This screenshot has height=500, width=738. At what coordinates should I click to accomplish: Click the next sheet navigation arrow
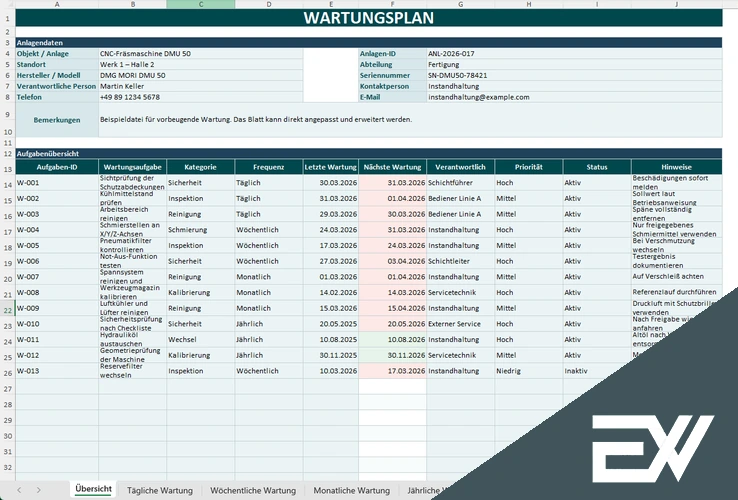point(39,490)
